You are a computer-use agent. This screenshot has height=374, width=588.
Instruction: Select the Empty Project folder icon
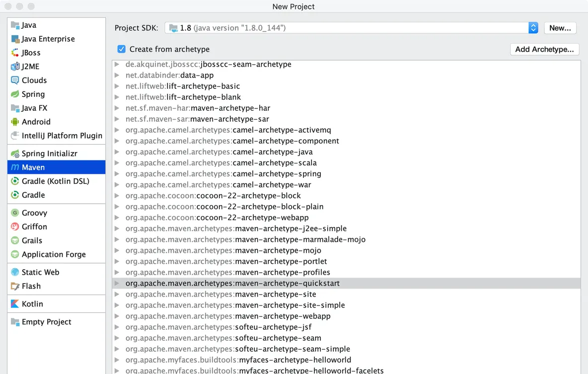(15, 322)
